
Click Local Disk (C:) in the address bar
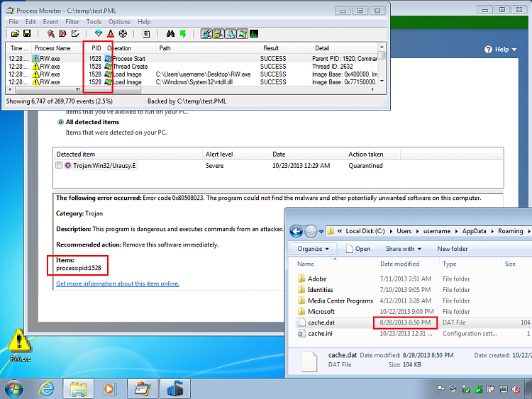(x=365, y=231)
